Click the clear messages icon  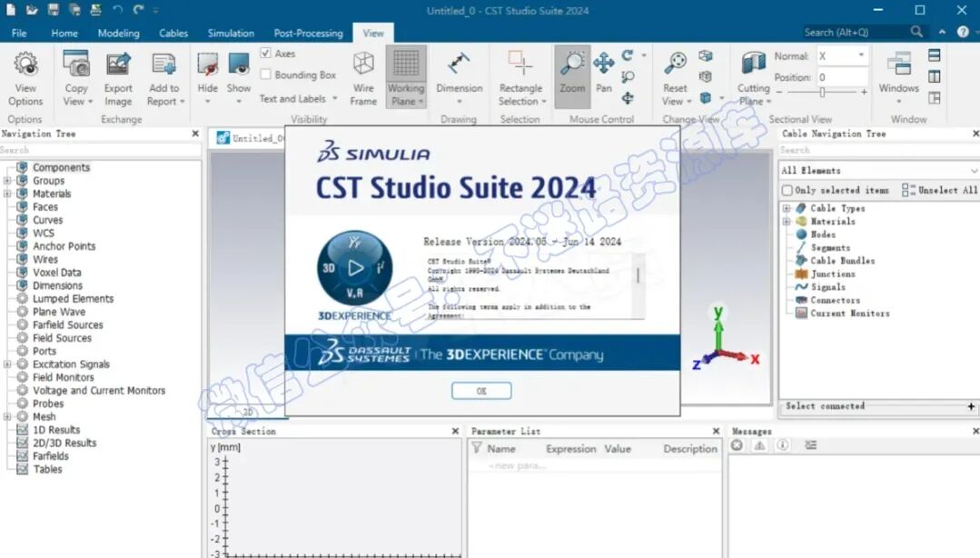737,444
